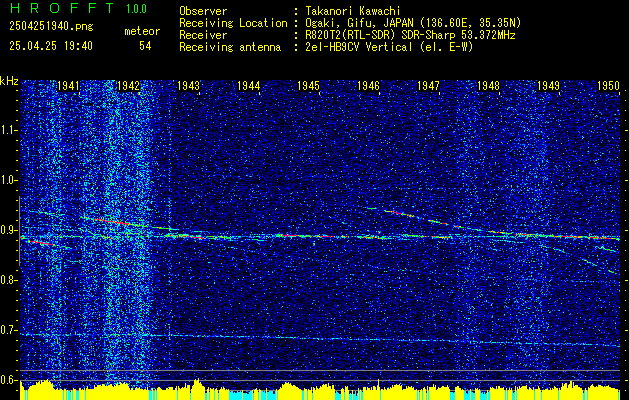Click the Receiver label
The height and width of the screenshot is (400, 629).
pyautogui.click(x=203, y=35)
